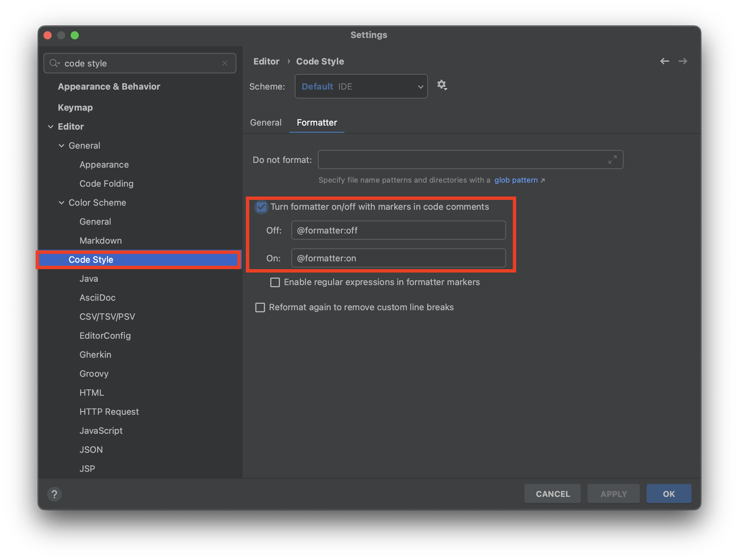Viewport: 739px width, 560px height.
Task: Collapse the Editor tree node
Action: [x=51, y=127]
